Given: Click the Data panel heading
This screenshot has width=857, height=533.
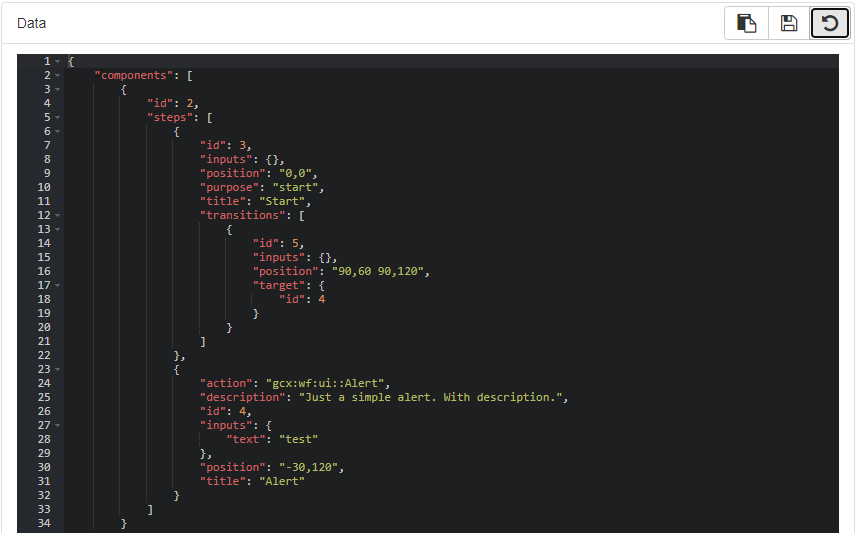Looking at the screenshot, I should pos(32,23).
